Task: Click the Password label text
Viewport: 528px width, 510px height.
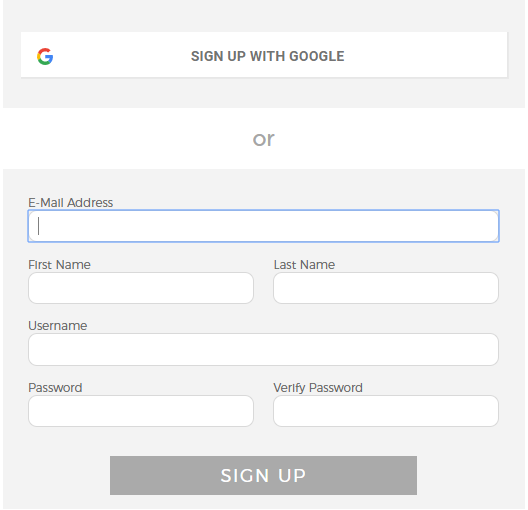Action: click(x=55, y=388)
